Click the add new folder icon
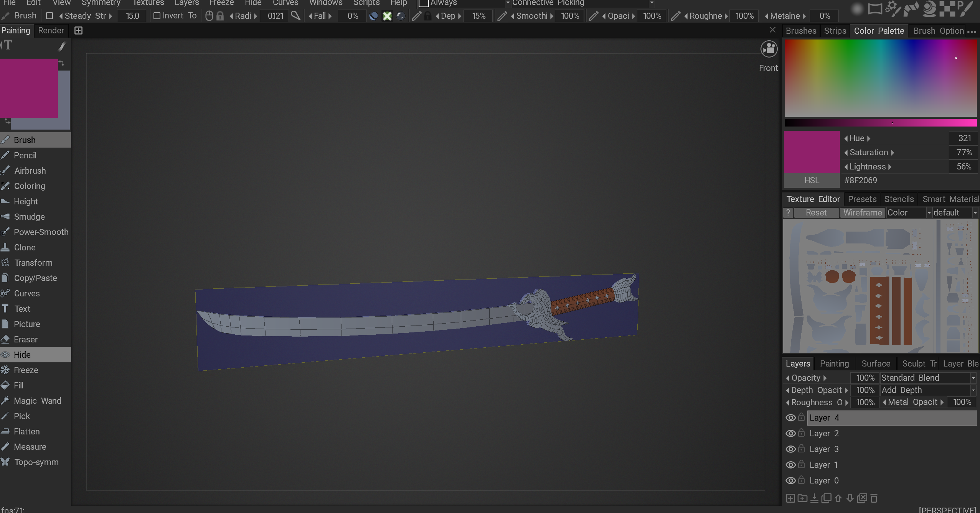The width and height of the screenshot is (980, 513). click(x=802, y=498)
